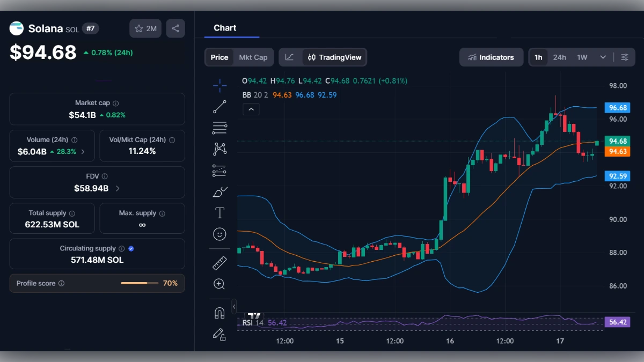This screenshot has width=644, height=362.
Task: Switch the chart to Mkt Cap view
Action: 254,57
